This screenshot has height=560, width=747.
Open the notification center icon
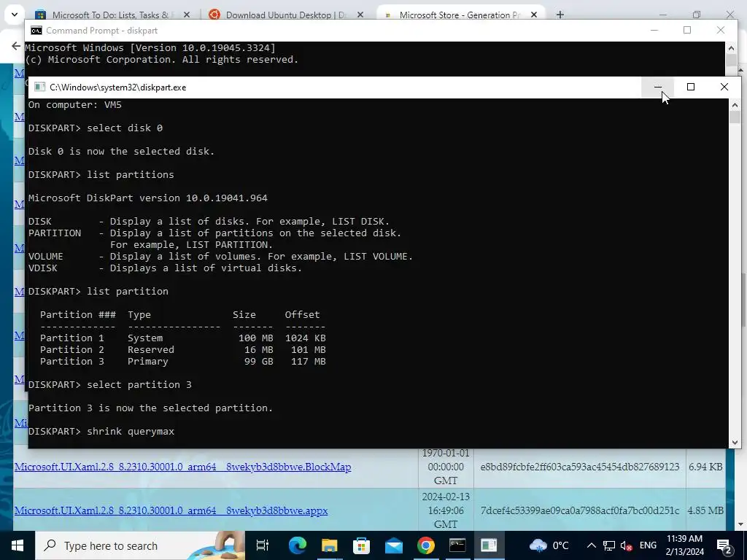pyautogui.click(x=724, y=546)
